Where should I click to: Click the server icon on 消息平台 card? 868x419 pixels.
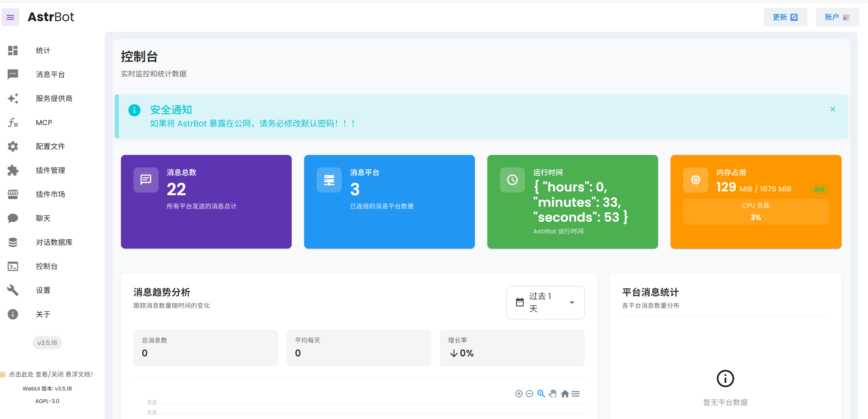point(329,180)
